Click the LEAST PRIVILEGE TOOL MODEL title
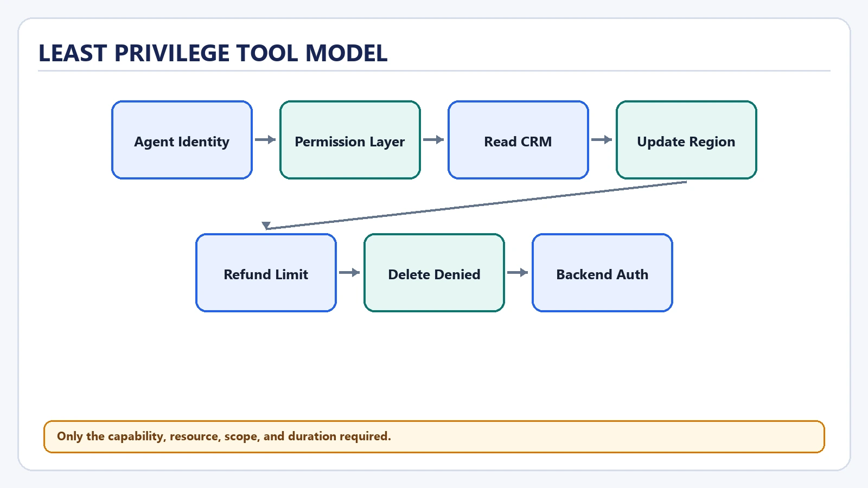The height and width of the screenshot is (488, 868). coord(213,53)
